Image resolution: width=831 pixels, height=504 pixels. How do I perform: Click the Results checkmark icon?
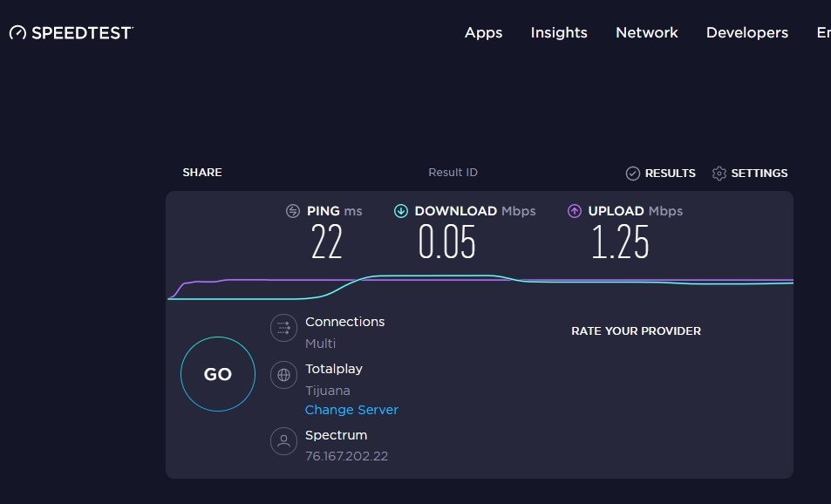[x=633, y=174]
